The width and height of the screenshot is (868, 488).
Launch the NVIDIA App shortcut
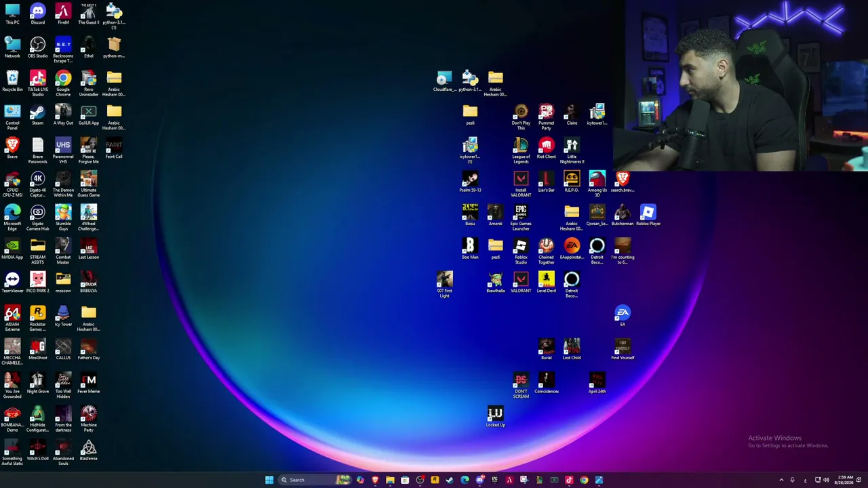tap(12, 249)
